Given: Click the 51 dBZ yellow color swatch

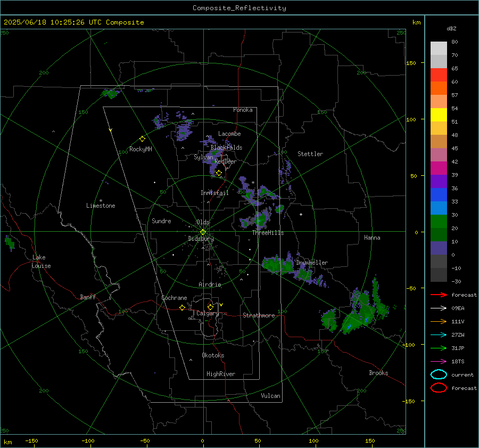Looking at the screenshot, I should (439, 115).
